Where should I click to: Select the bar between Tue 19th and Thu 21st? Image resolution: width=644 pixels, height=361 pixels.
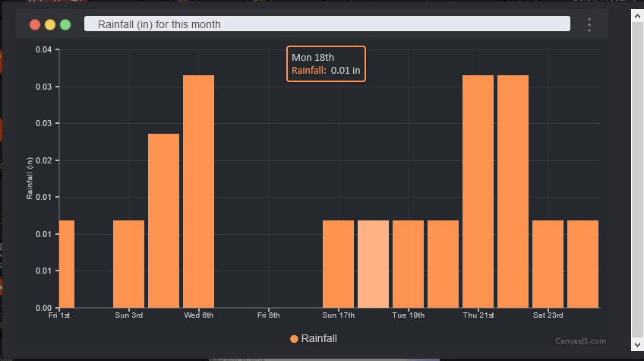(443, 264)
